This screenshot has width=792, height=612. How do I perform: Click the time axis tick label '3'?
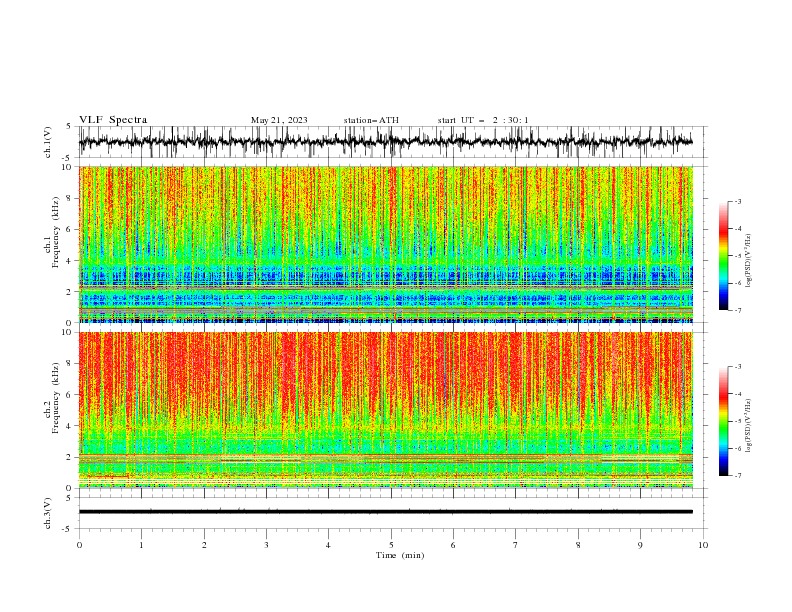click(266, 545)
